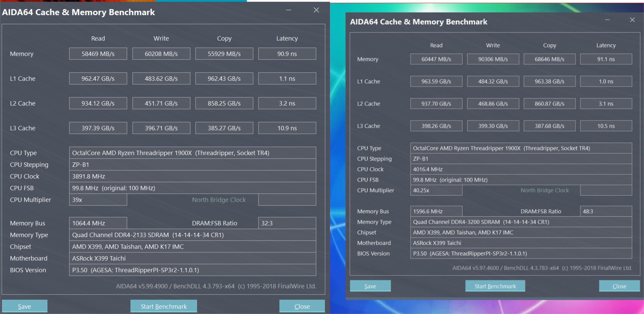
Task: Click the 962.43 GB/s L1 copy field
Action: click(x=224, y=78)
